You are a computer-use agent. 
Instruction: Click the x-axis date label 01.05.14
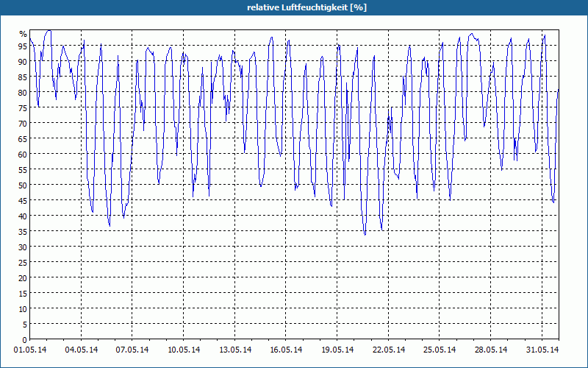pos(30,350)
